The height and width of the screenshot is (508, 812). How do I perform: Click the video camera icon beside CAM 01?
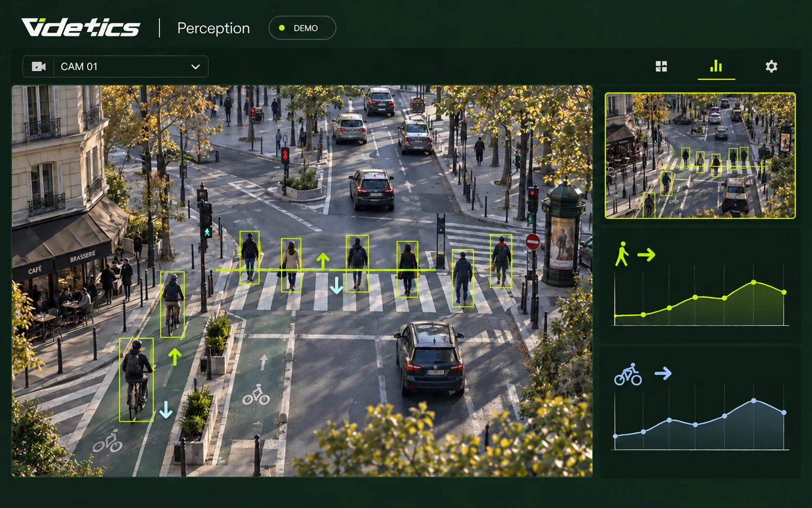coord(39,67)
